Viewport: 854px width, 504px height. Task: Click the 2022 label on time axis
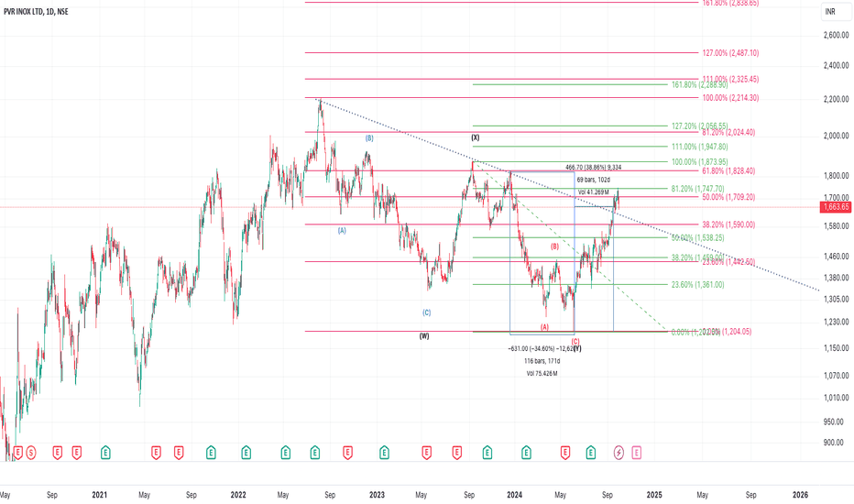coord(238,495)
